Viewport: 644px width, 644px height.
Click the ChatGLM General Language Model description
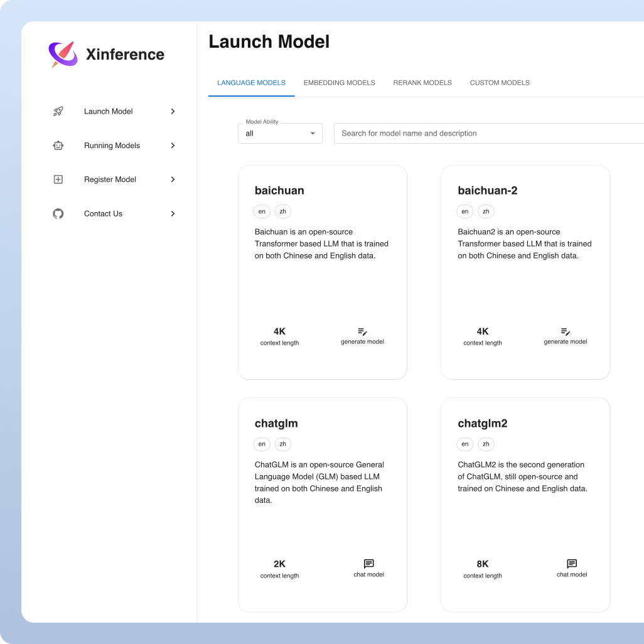(x=319, y=483)
